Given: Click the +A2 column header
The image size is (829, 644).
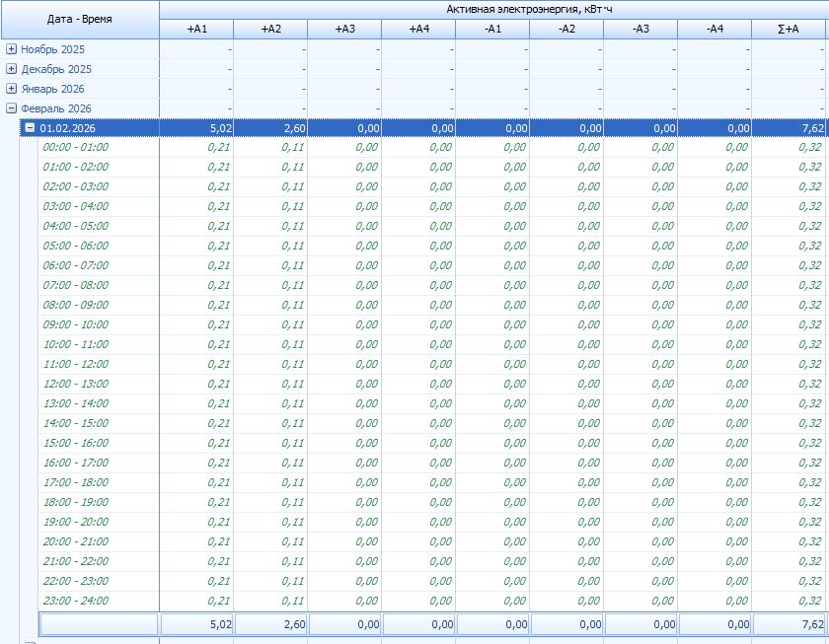Looking at the screenshot, I should (270, 29).
